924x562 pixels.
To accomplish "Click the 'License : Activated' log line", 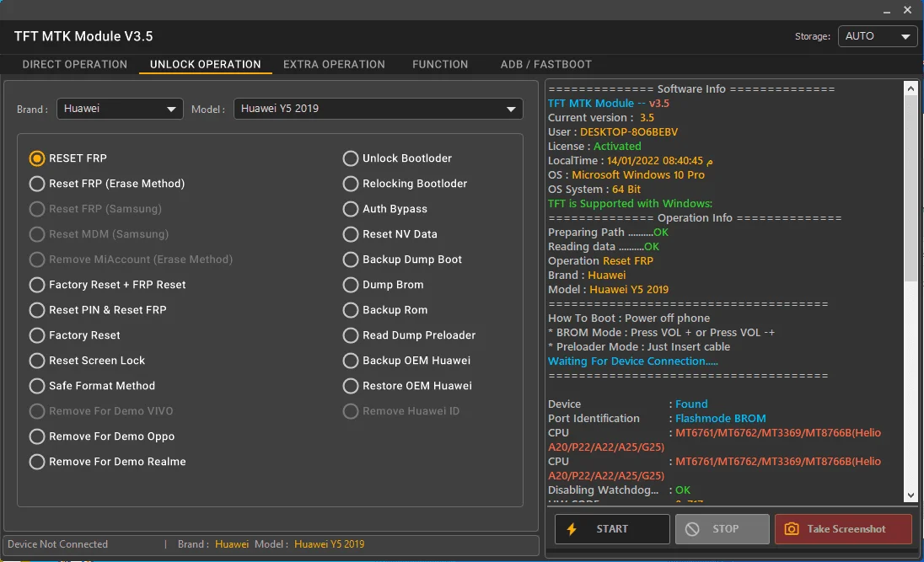I will pyautogui.click(x=594, y=146).
